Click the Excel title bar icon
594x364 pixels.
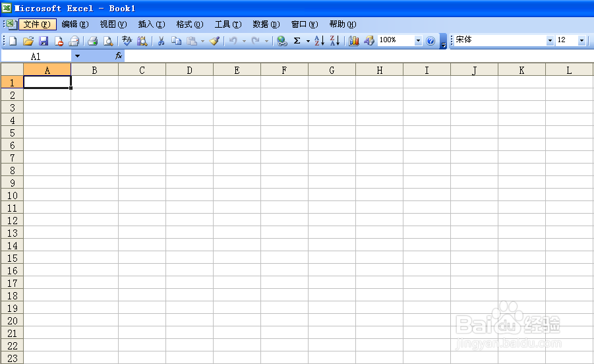click(x=7, y=7)
